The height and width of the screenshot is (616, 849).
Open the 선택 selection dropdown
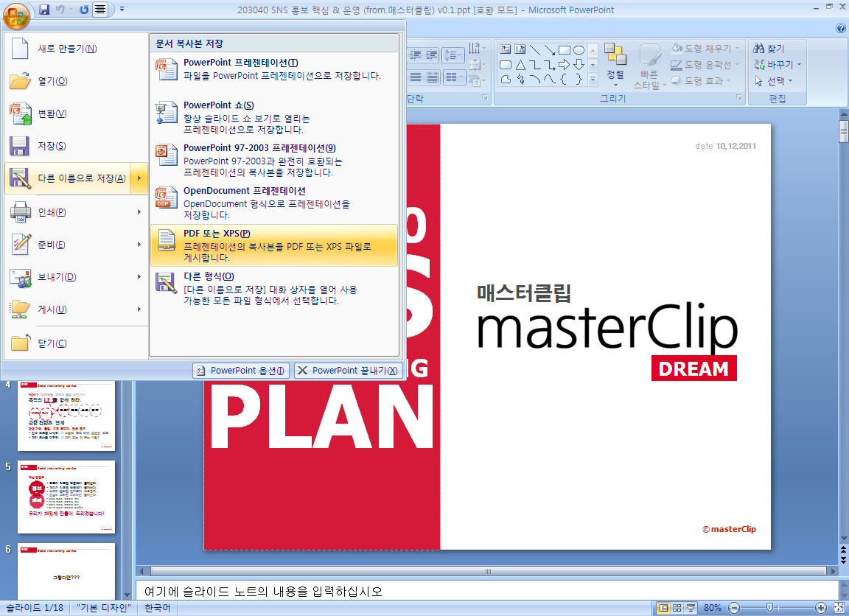[773, 80]
